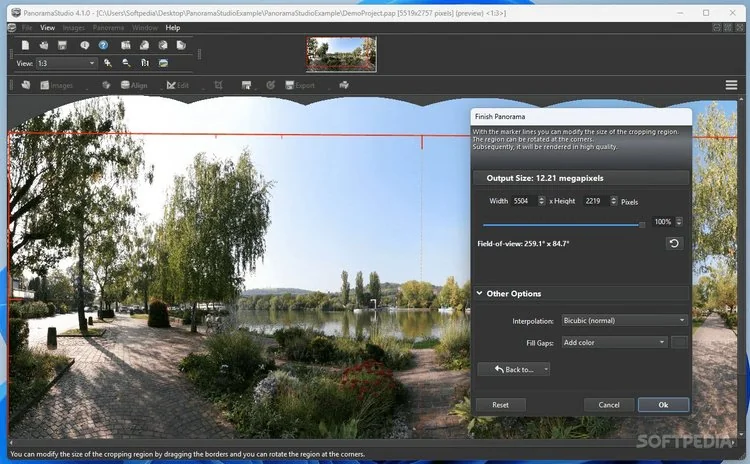Click the New project page icon
The image size is (750, 464).
[x=25, y=45]
